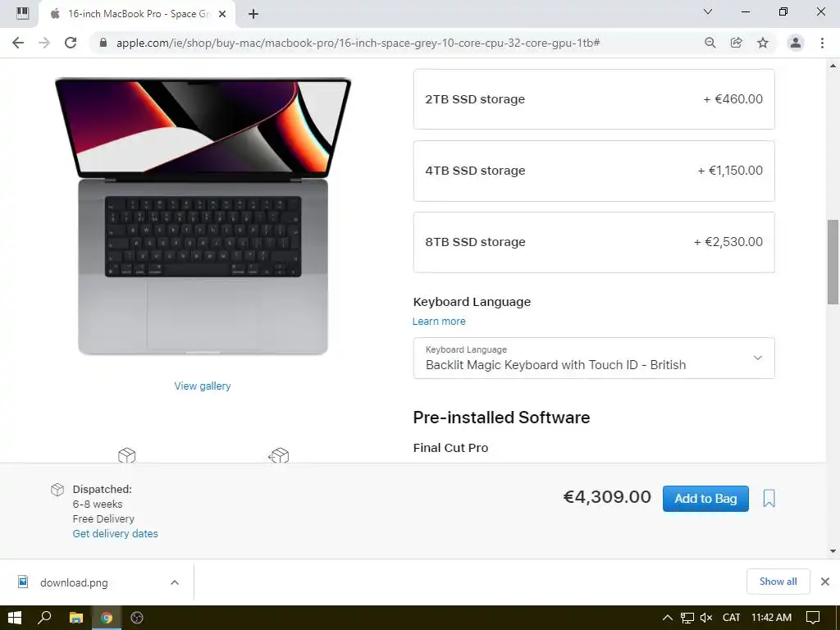Screen dimensions: 840x630
Task: Click the Add to Bag button
Action: 705,499
